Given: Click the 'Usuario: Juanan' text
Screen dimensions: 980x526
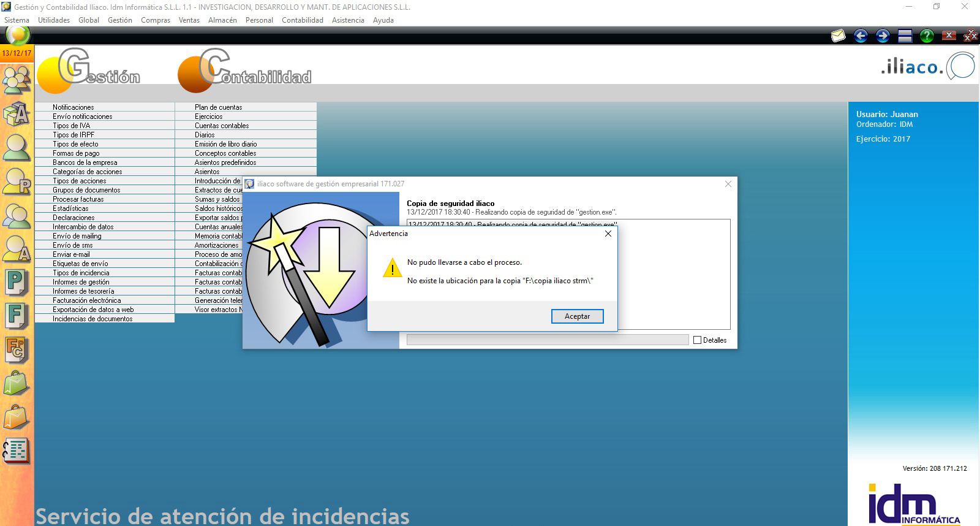Looking at the screenshot, I should tap(887, 114).
